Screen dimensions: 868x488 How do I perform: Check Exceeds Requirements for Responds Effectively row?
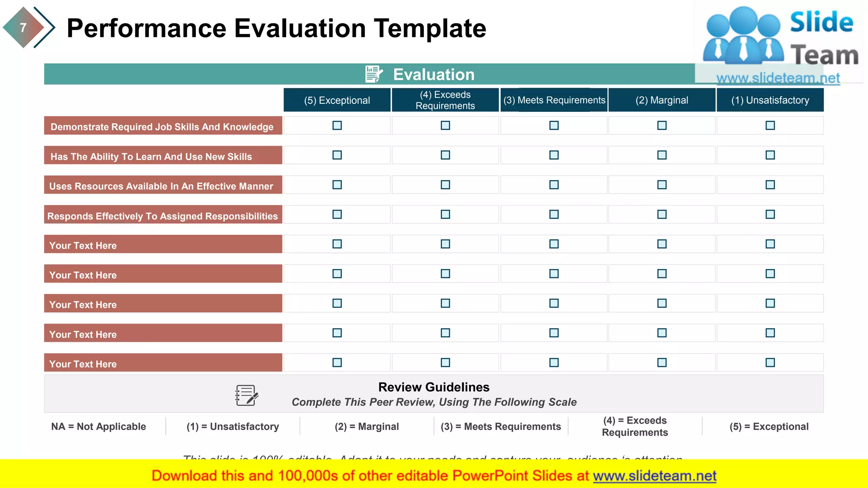(x=445, y=214)
